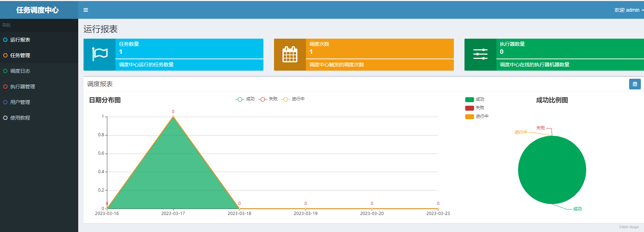Click the flag icon in task count card
The height and width of the screenshot is (232, 644).
click(99, 54)
